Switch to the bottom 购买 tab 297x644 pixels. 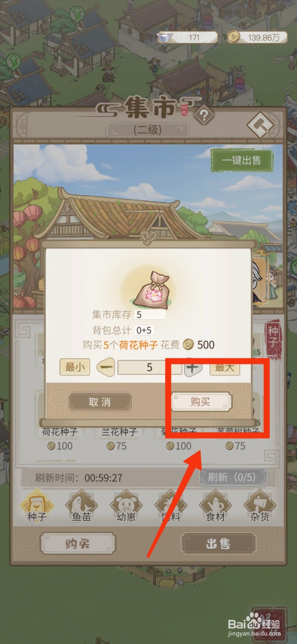pyautogui.click(x=78, y=544)
